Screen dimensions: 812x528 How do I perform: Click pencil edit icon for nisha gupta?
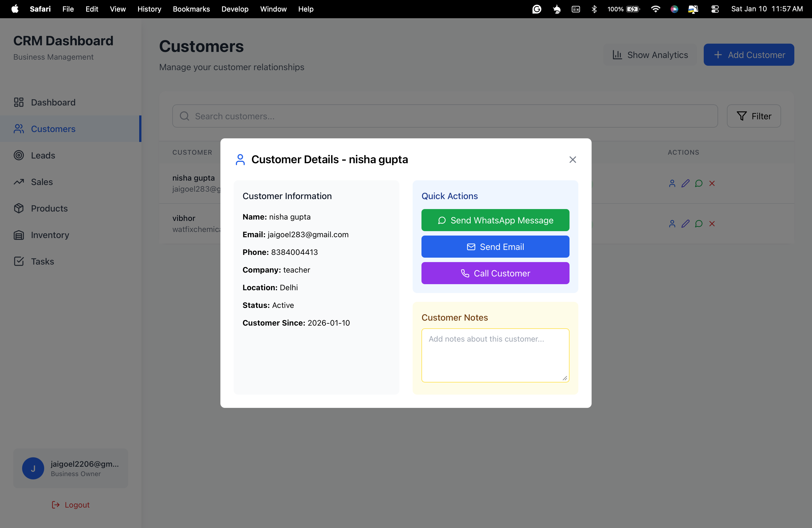coord(685,184)
